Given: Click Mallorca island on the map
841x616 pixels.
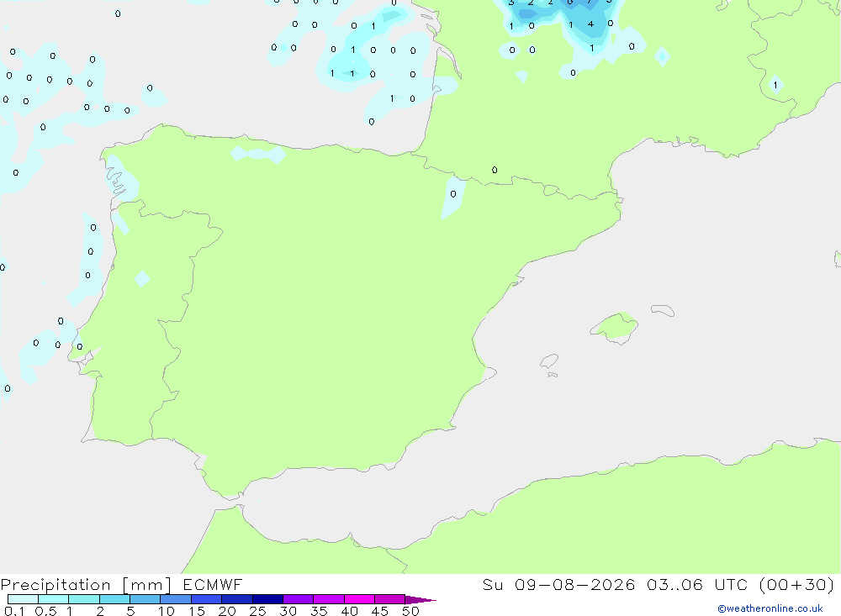Looking at the screenshot, I should point(615,327).
